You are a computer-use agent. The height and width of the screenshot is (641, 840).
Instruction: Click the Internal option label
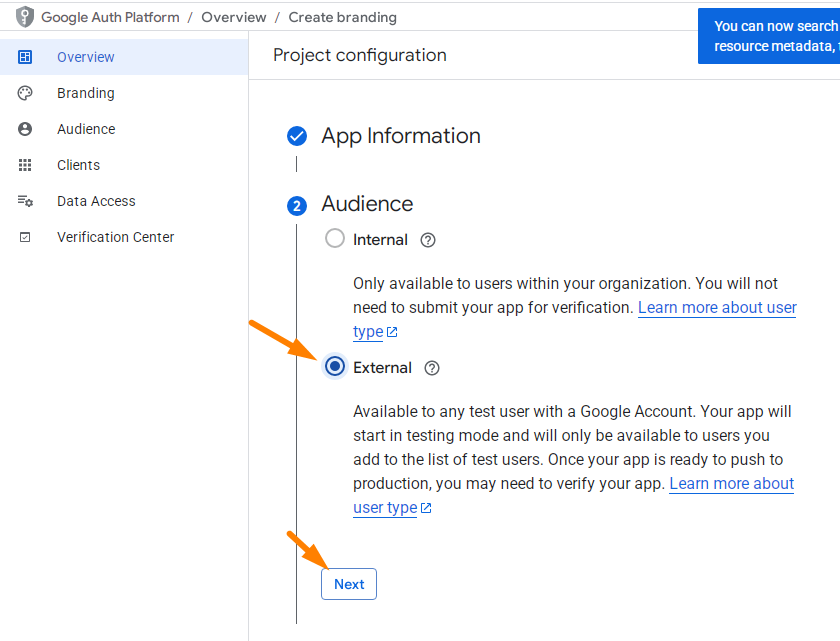pyautogui.click(x=380, y=240)
